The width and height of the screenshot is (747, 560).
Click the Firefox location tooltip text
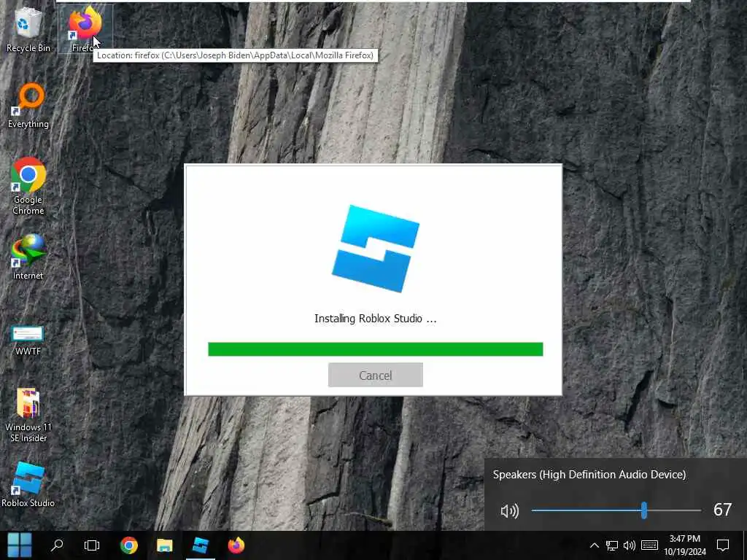(236, 55)
